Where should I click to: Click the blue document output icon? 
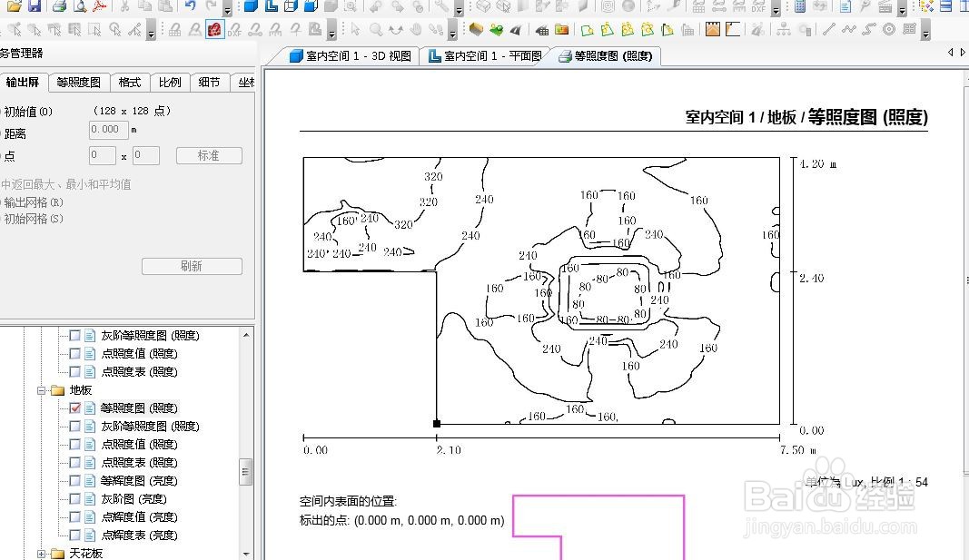pyautogui.click(x=845, y=6)
